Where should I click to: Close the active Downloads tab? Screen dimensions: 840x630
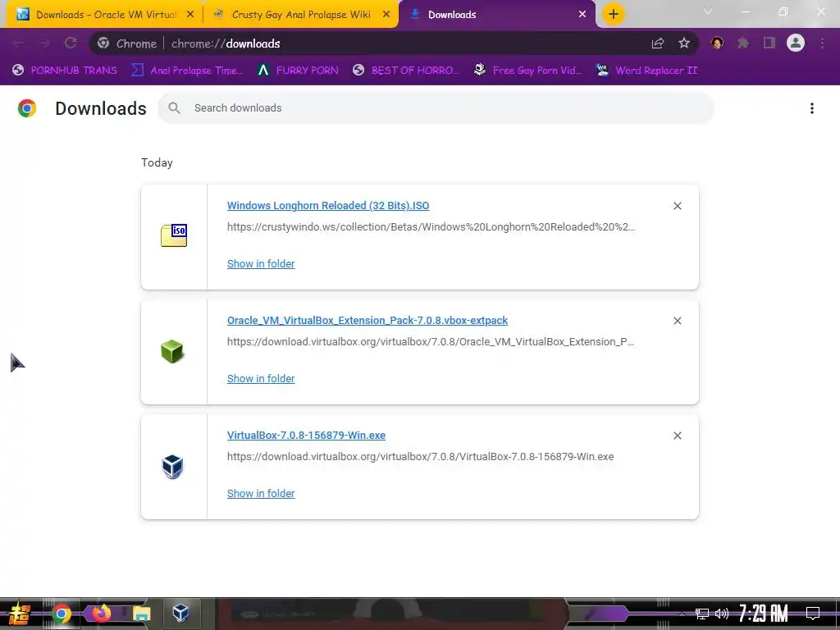click(582, 15)
